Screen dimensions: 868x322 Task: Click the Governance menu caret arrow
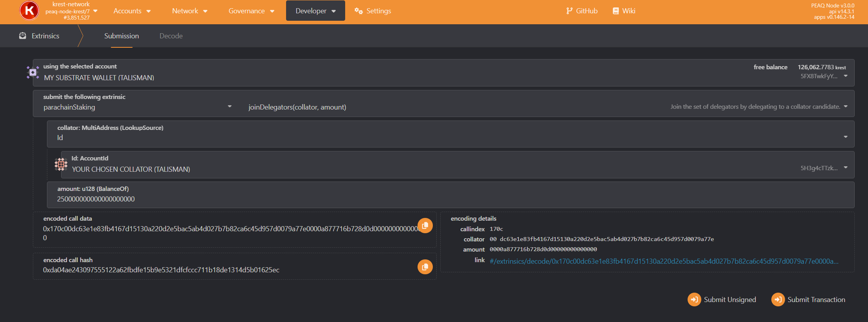(x=272, y=11)
